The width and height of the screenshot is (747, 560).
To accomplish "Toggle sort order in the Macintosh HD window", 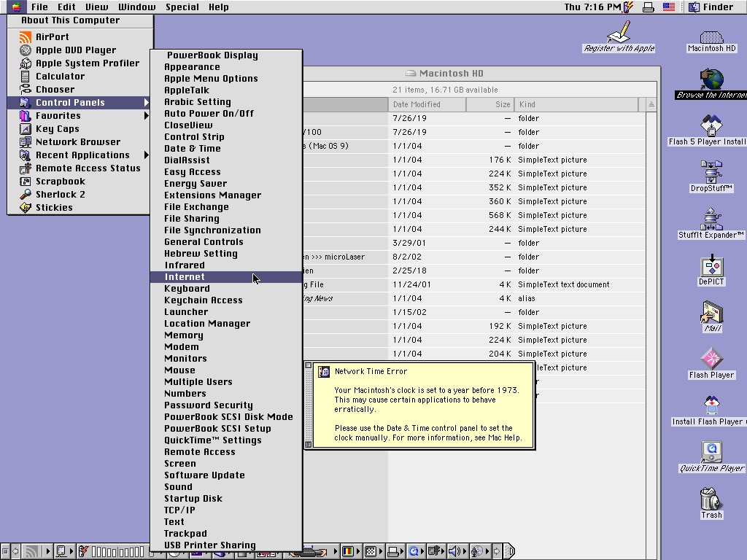I will (x=651, y=104).
